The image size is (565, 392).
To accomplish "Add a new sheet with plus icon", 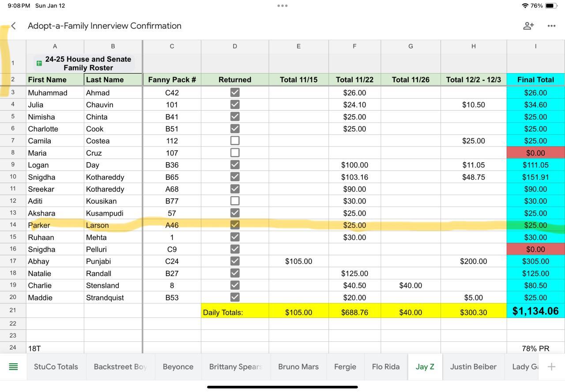I will pos(551,367).
